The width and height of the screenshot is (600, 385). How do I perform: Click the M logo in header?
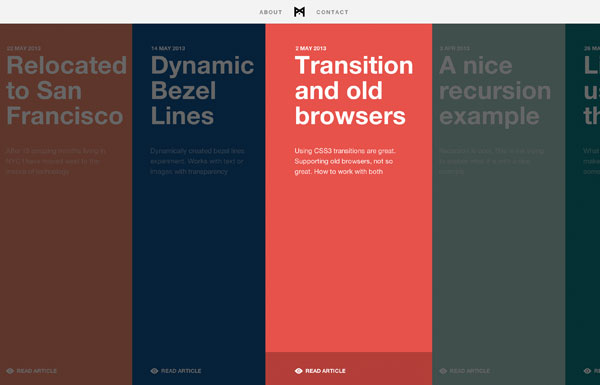pos(299,12)
